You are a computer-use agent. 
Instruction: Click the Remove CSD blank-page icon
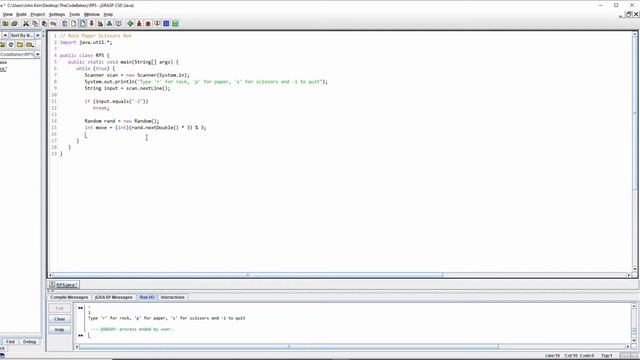click(73, 24)
